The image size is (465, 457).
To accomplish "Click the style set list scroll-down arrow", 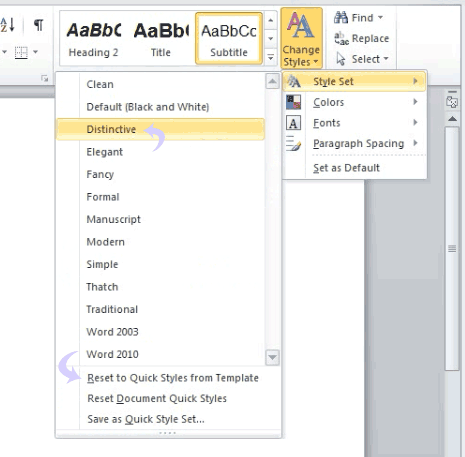I will tap(272, 357).
